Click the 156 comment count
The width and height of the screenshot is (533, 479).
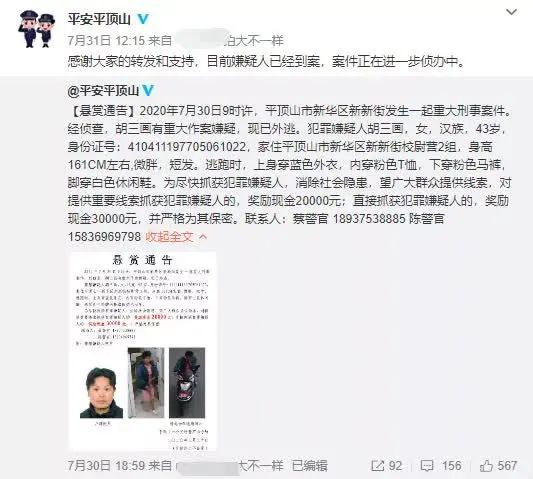tap(451, 466)
